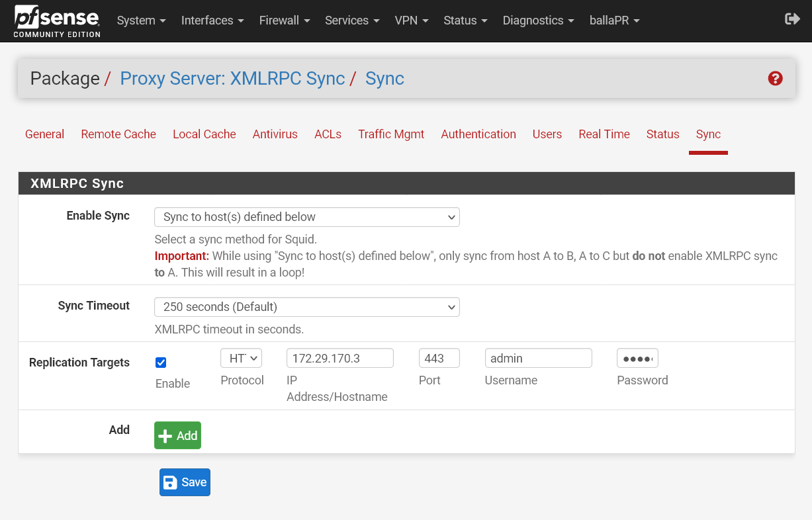Click the IP Address/Hostname input field
Image resolution: width=812 pixels, height=520 pixels.
(x=339, y=359)
